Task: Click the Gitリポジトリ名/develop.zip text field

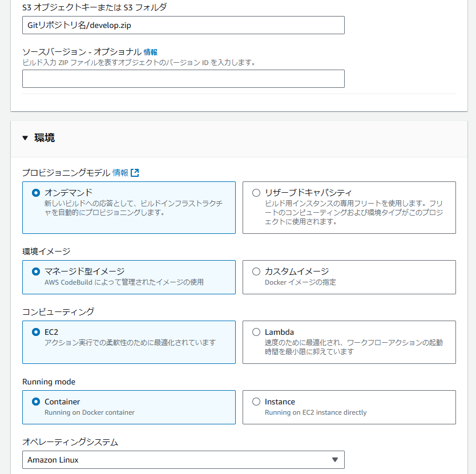Action: click(x=183, y=25)
